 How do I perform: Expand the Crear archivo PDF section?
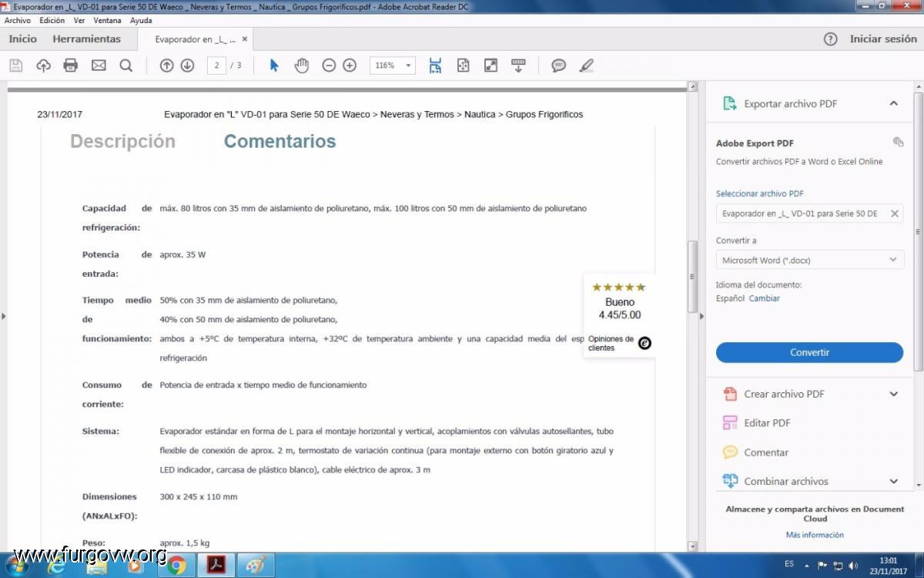point(893,394)
